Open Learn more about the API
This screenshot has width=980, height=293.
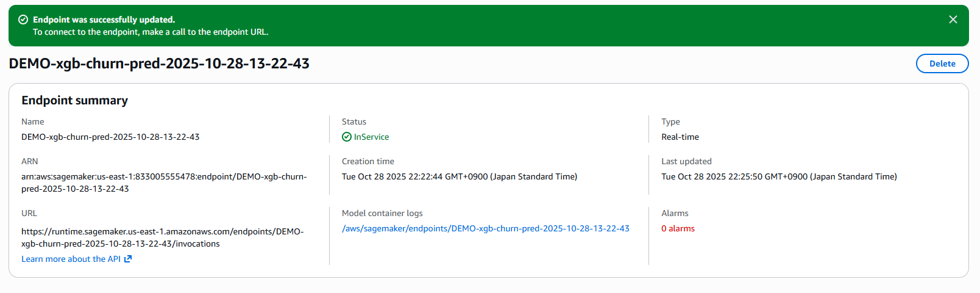(x=71, y=259)
